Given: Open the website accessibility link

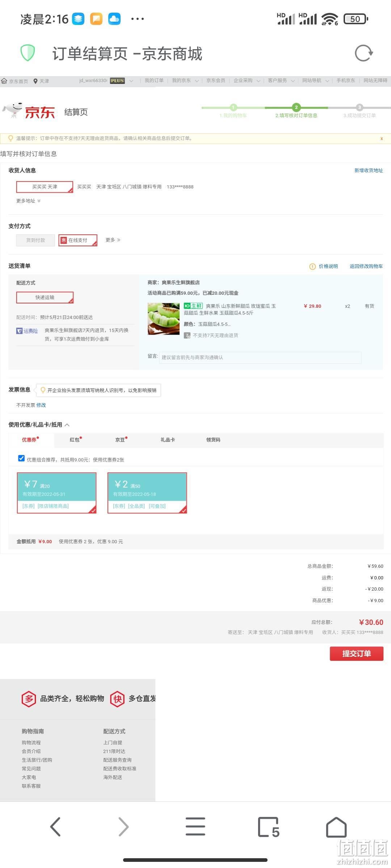Looking at the screenshot, I should (x=375, y=81).
